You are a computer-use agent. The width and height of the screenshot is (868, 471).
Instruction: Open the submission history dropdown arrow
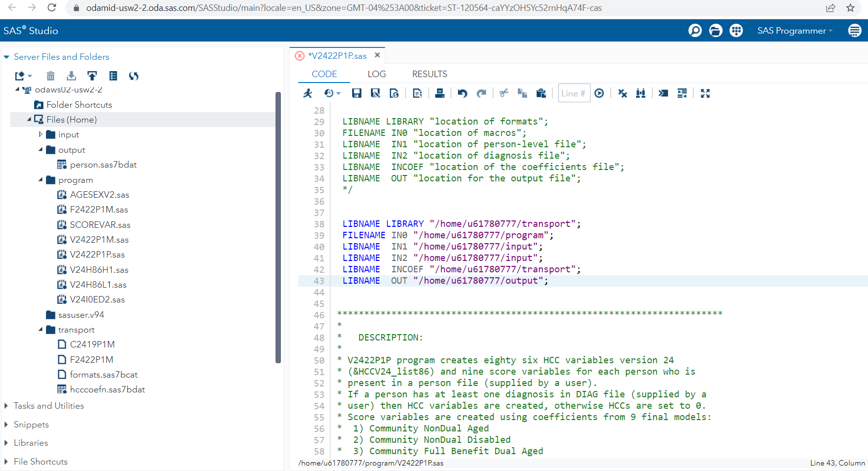(339, 93)
